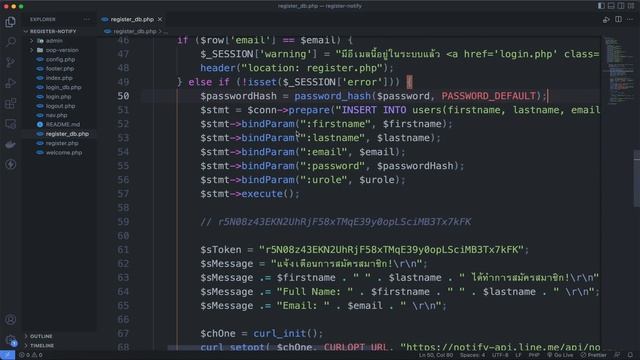This screenshot has width=640, height=360.
Task: Expand the TIMELINE section
Action: (x=42, y=345)
